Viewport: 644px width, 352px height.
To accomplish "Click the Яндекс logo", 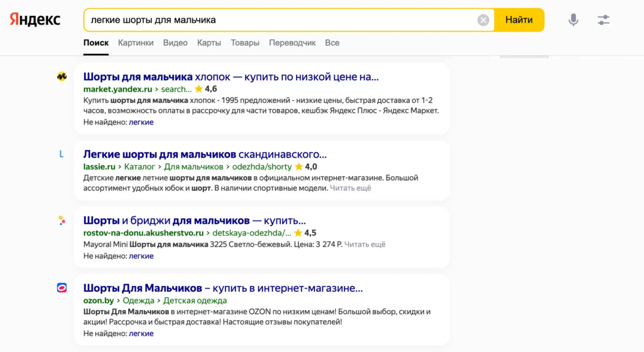I will coord(35,19).
